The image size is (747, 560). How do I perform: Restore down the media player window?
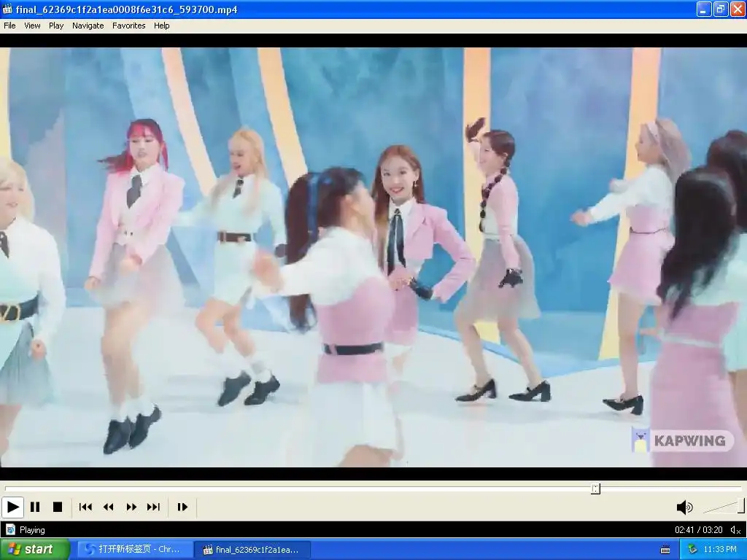721,9
